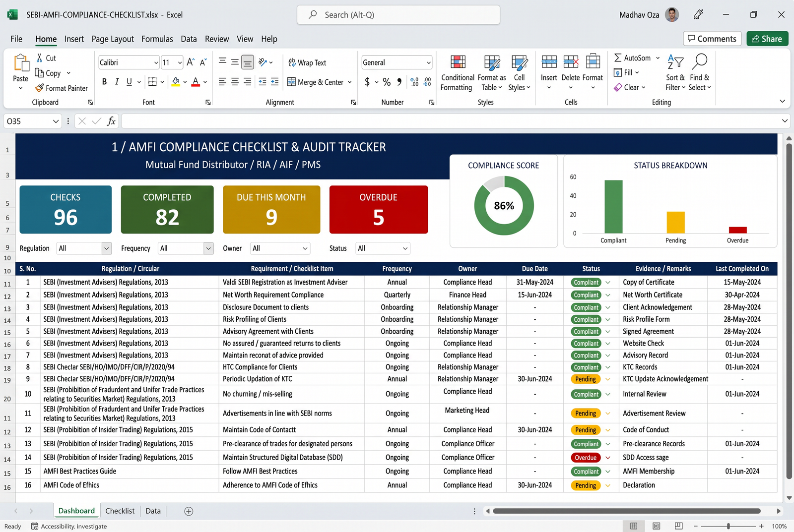Click the Cut scissors icon
The height and width of the screenshot is (532, 794).
(40, 58)
